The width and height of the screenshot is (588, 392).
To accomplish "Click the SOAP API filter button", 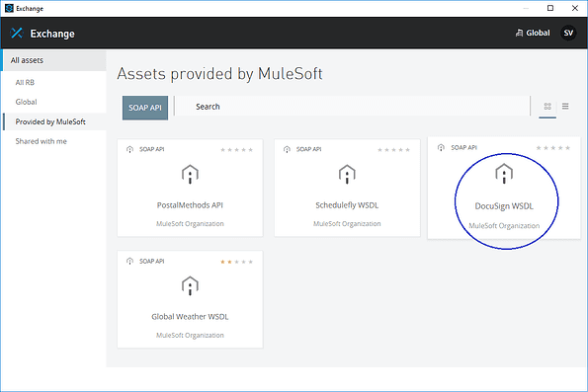I will (x=145, y=108).
